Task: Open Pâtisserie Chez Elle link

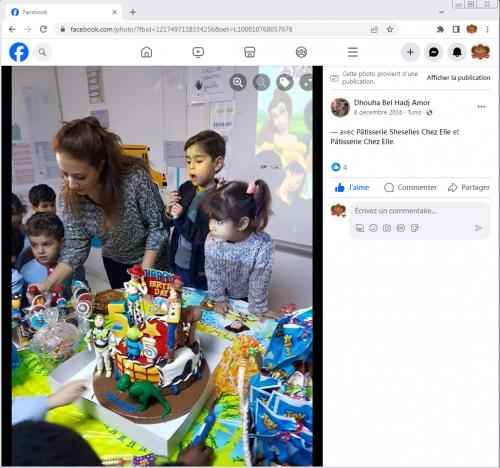Action: click(362, 142)
